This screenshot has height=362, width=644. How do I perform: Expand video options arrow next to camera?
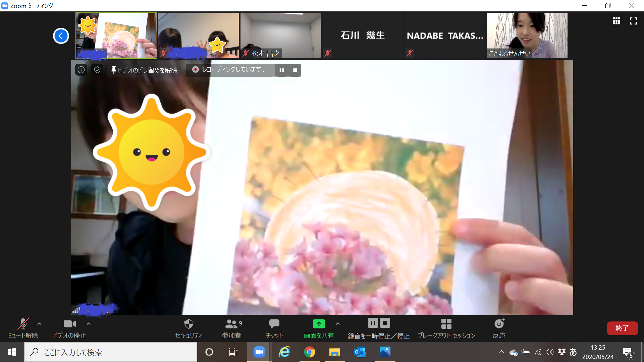[89, 324]
